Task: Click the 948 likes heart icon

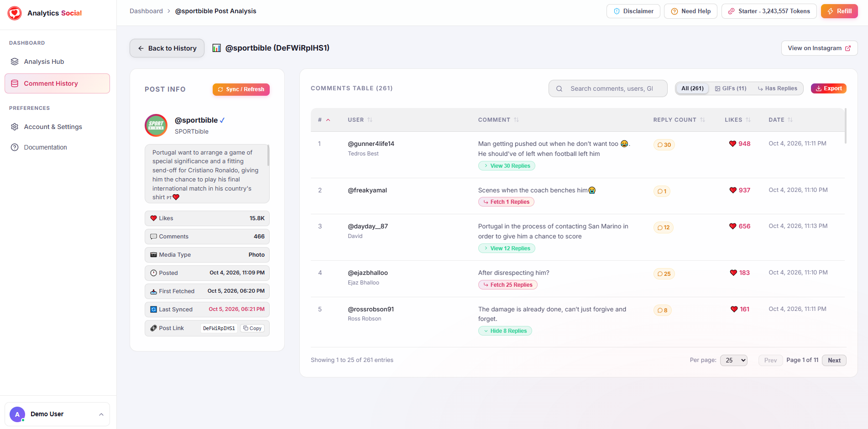Action: (x=732, y=144)
